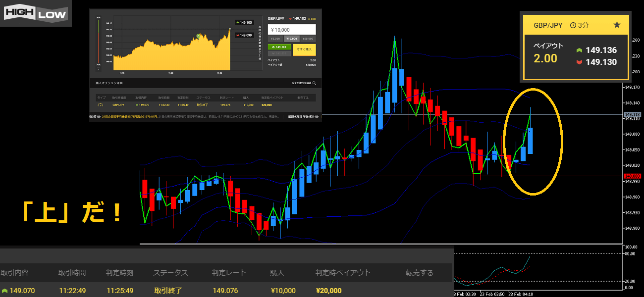Click the 転売する column header at bottom

pos(419,273)
